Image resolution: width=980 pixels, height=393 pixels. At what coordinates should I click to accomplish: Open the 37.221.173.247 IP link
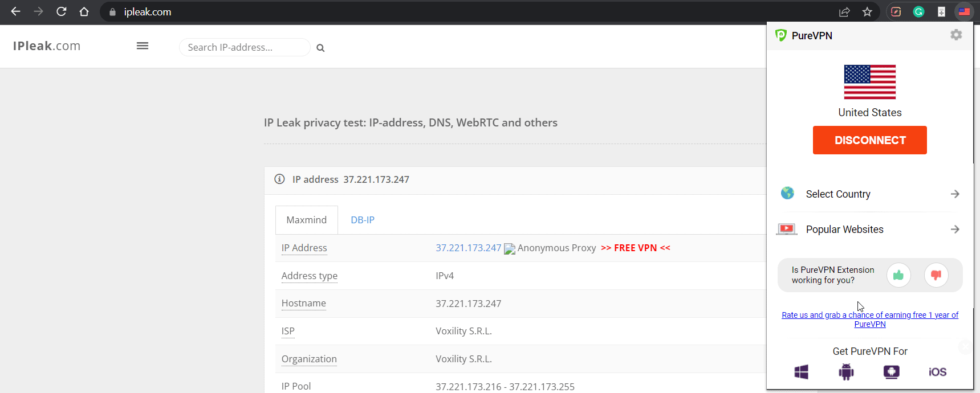coord(469,248)
